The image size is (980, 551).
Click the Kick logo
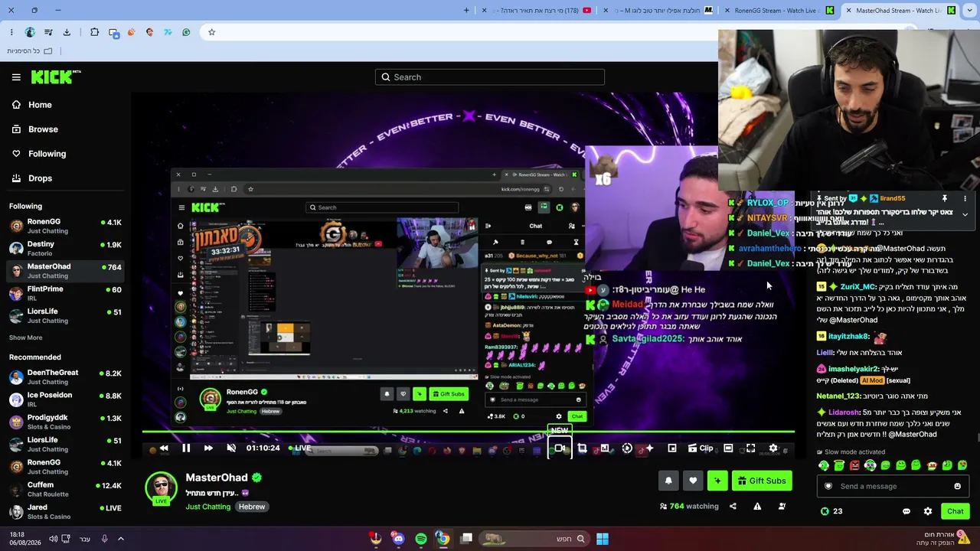(x=56, y=77)
